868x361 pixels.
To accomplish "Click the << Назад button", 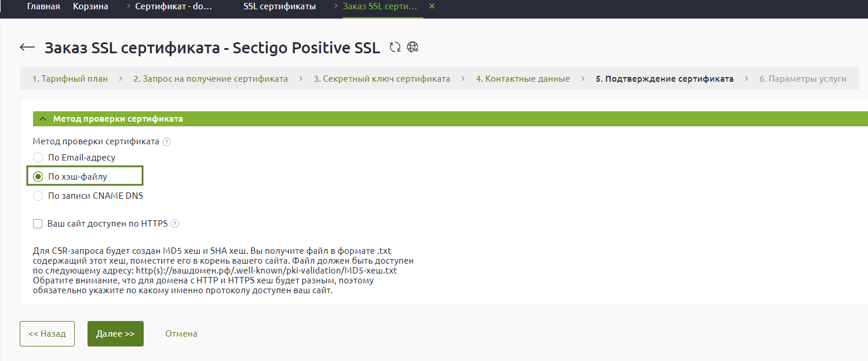I will coord(47,334).
